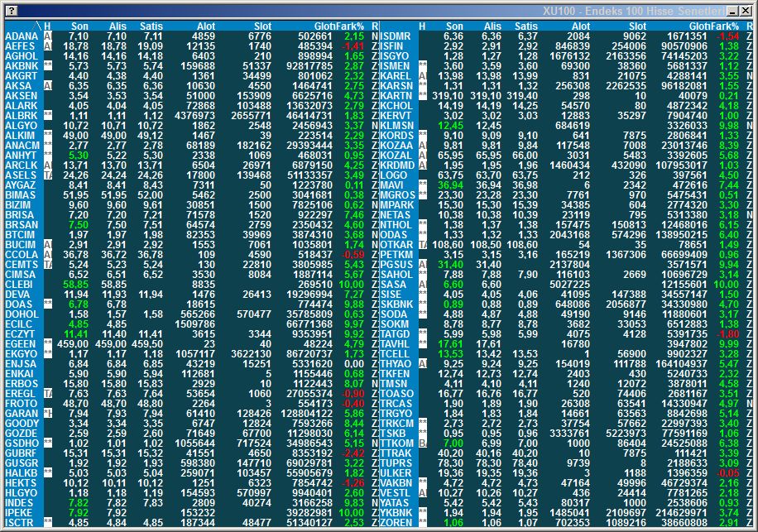This screenshot has width=758, height=532.
Task: Select volume 128804122 in the GARAN row
Action: coord(306,414)
